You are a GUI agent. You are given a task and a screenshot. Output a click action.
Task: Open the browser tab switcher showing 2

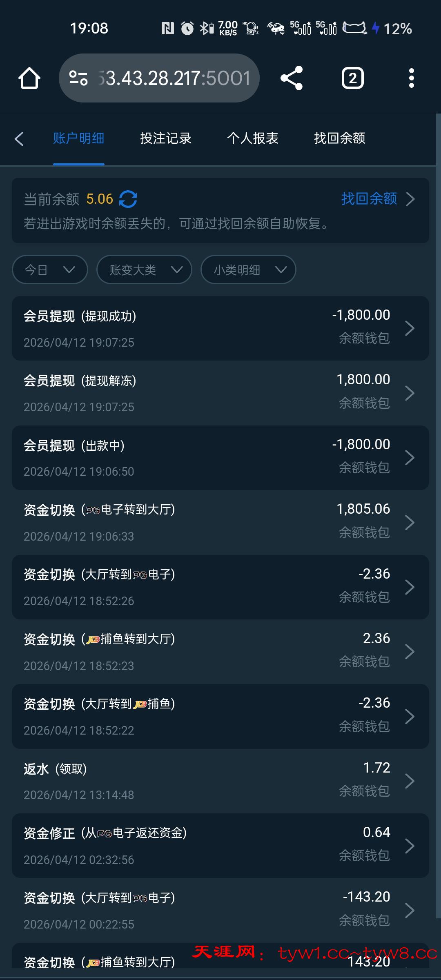pyautogui.click(x=352, y=78)
